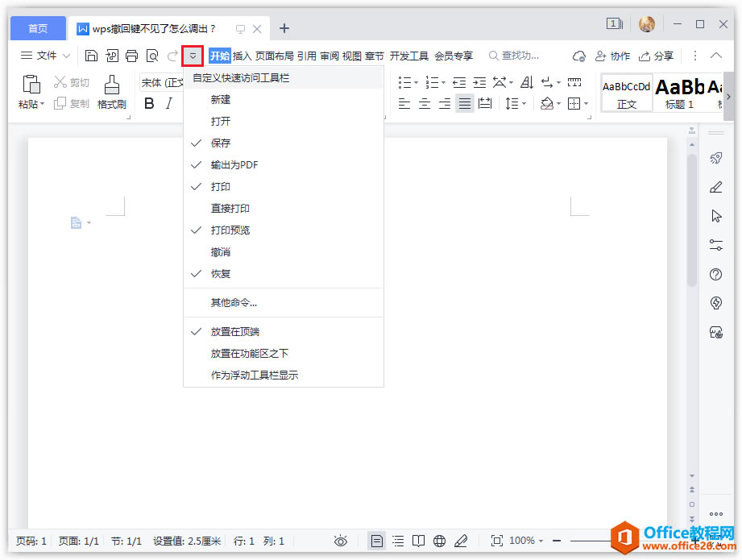Image resolution: width=742 pixels, height=560 pixels.
Task: Click the eye protection mode status icon
Action: pyautogui.click(x=341, y=541)
